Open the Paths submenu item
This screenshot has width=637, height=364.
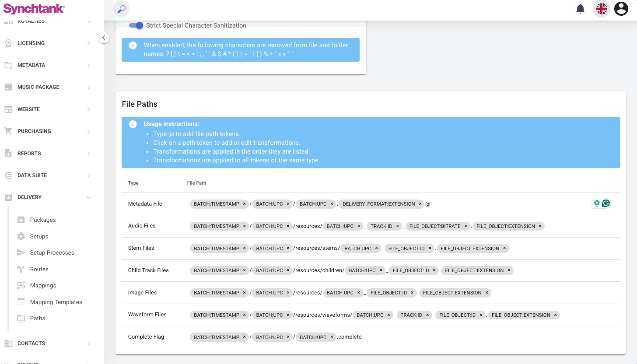(x=38, y=318)
